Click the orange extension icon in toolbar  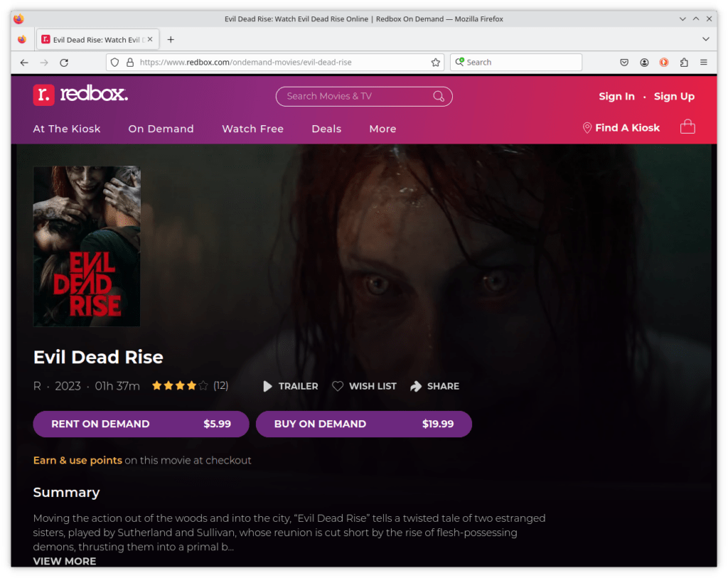pyautogui.click(x=664, y=63)
